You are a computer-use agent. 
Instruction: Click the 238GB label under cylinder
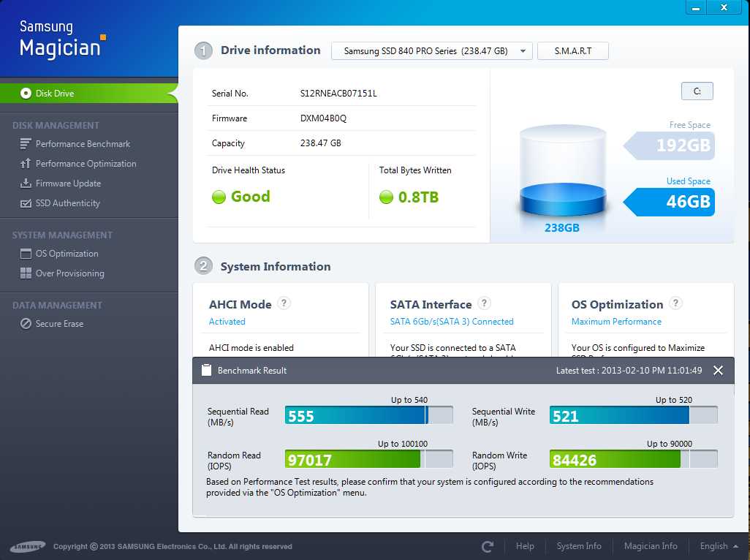pos(561,227)
